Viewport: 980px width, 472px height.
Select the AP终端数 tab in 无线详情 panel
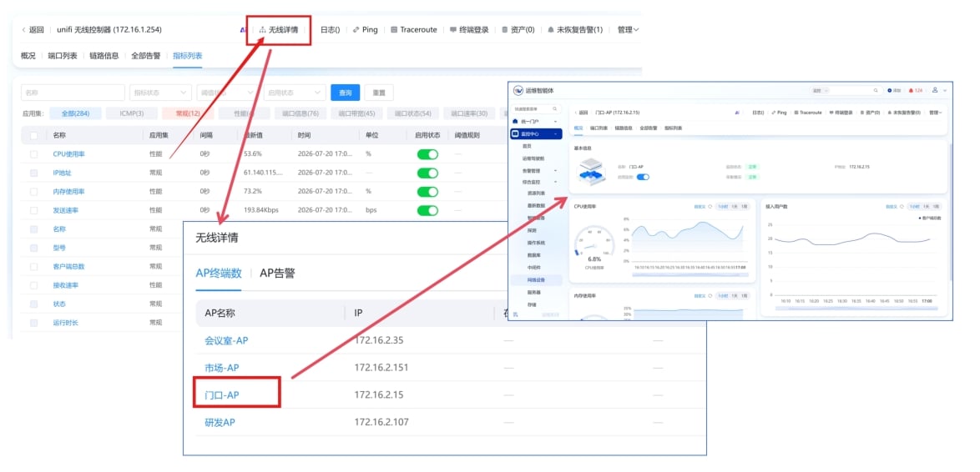219,273
